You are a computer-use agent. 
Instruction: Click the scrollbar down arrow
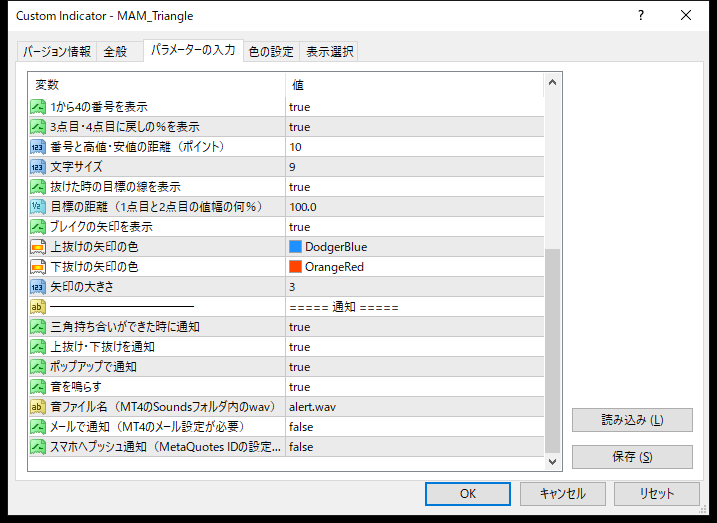tap(552, 462)
